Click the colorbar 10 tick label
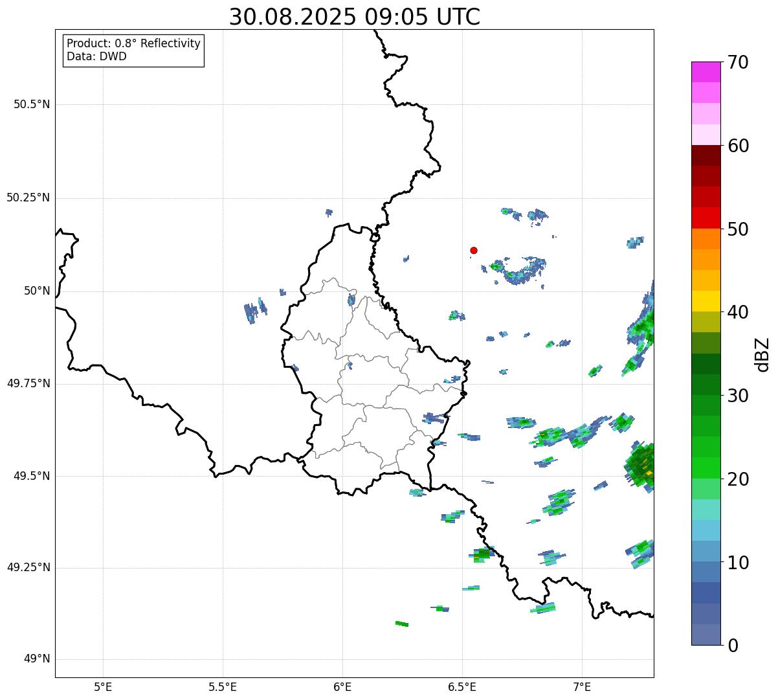Screen dimensions: 778x700 tap(738, 562)
